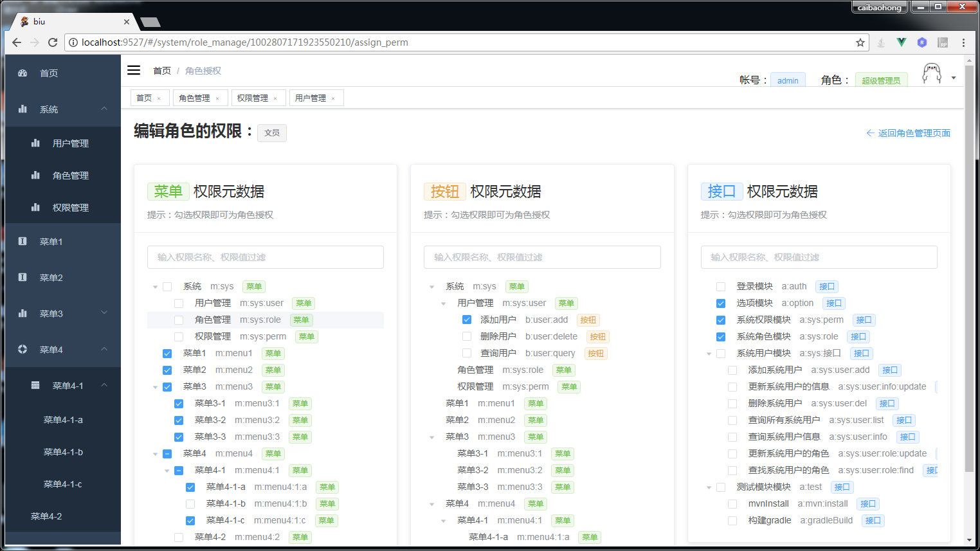980x551 pixels.
Task: Uncheck 添加用户 b:user:add button permission
Action: 467,320
